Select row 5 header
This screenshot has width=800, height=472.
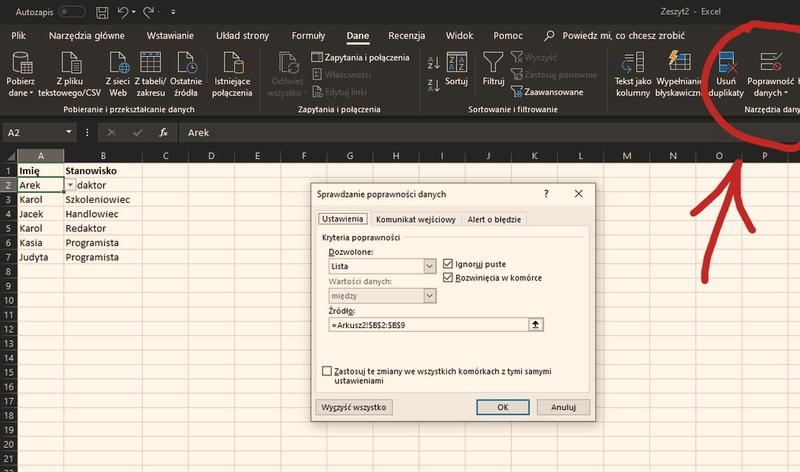coord(9,228)
